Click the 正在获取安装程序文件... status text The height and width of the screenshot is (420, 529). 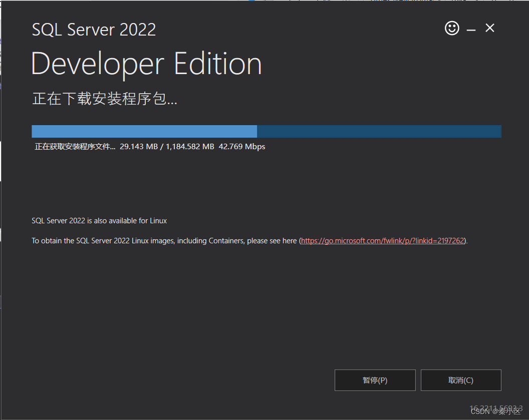pyautogui.click(x=75, y=147)
